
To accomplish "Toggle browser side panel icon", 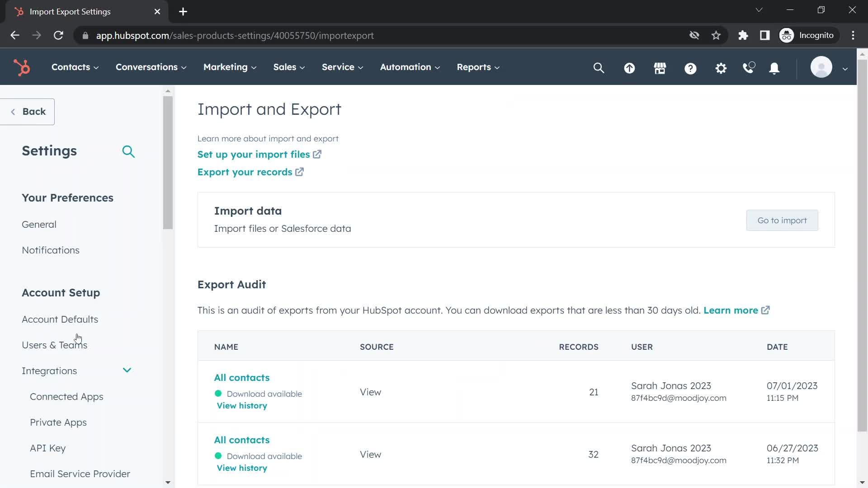I will [765, 35].
